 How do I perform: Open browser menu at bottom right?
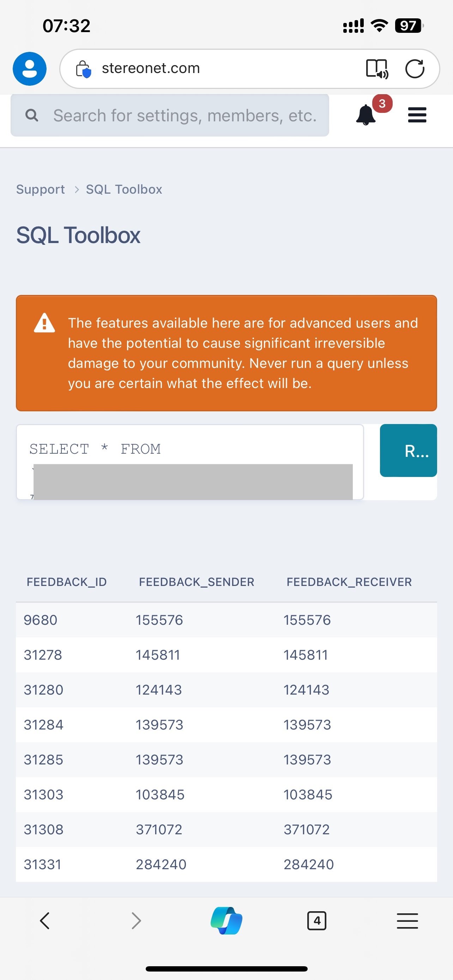(407, 921)
